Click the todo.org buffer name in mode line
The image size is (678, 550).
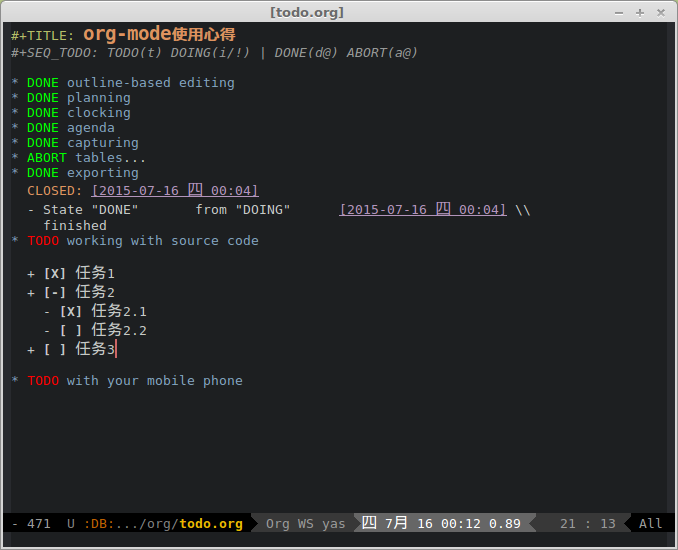[211, 524]
